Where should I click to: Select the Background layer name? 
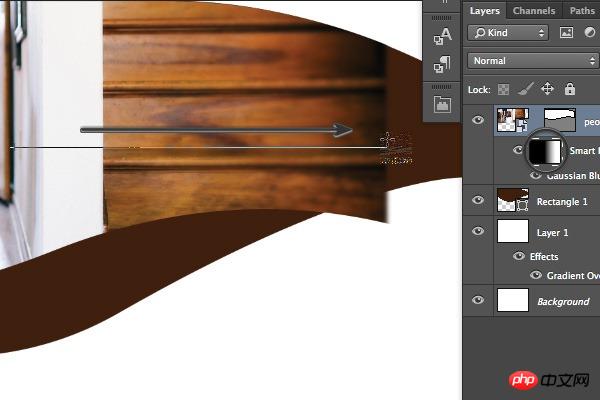click(x=563, y=302)
